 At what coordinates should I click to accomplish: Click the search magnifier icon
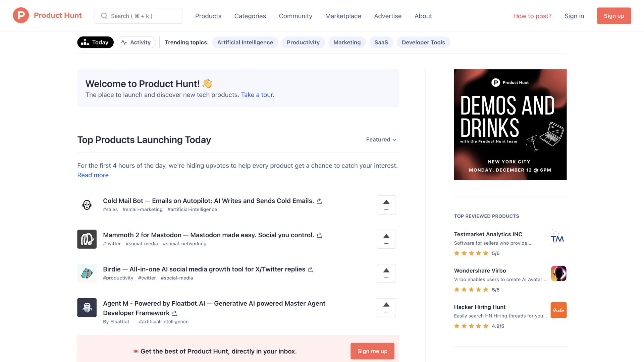tap(104, 16)
